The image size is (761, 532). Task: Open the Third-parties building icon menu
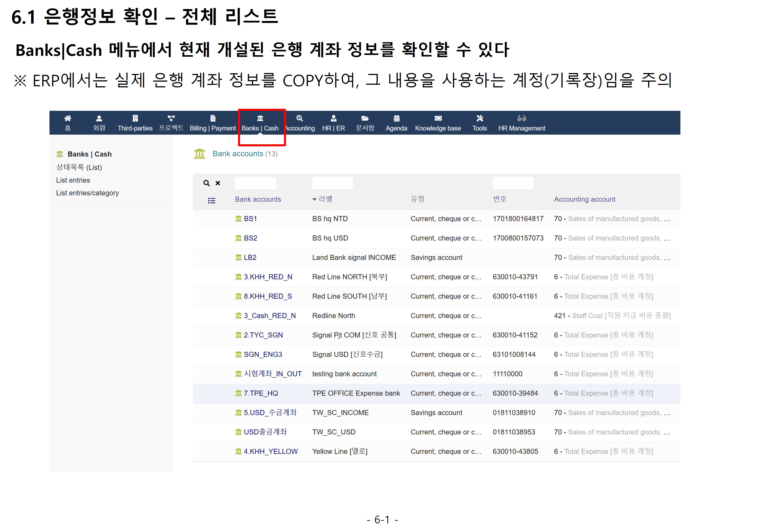click(135, 118)
